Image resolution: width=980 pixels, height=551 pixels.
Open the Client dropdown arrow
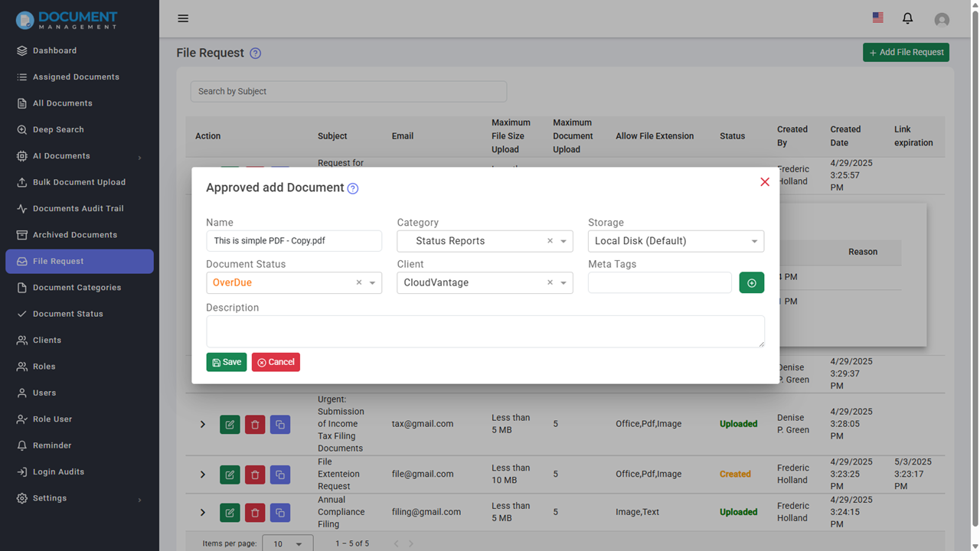[x=563, y=283]
